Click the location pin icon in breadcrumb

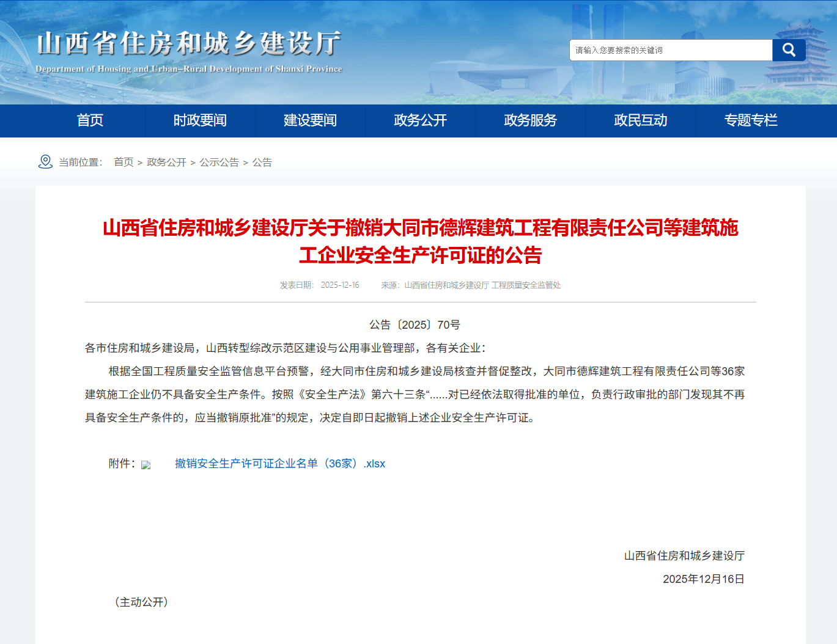coord(45,161)
